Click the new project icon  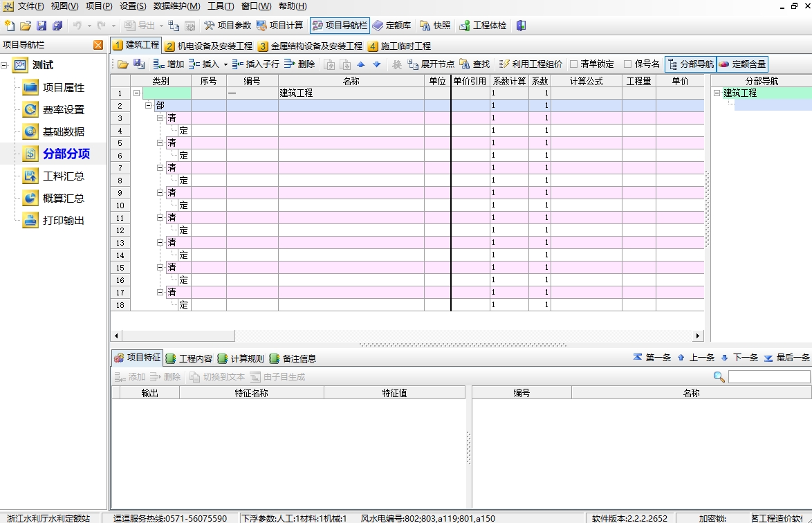[9, 26]
